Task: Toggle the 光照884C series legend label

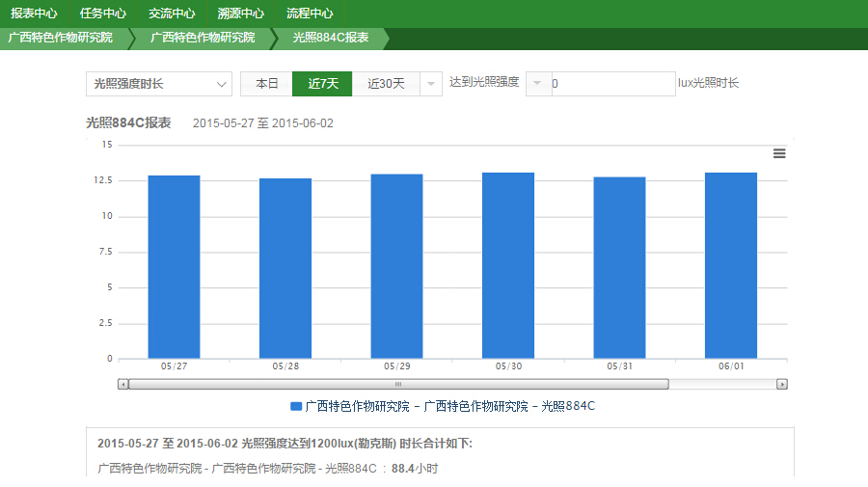Action: coord(449,406)
